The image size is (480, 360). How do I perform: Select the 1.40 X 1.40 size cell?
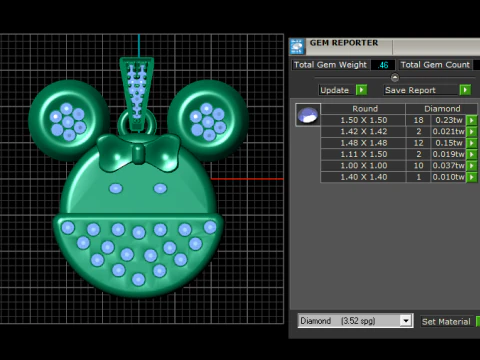click(x=363, y=177)
